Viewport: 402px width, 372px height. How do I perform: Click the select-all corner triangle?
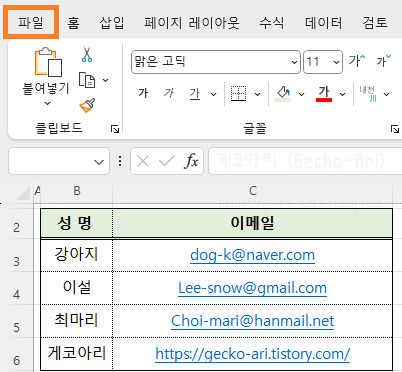pyautogui.click(x=23, y=193)
